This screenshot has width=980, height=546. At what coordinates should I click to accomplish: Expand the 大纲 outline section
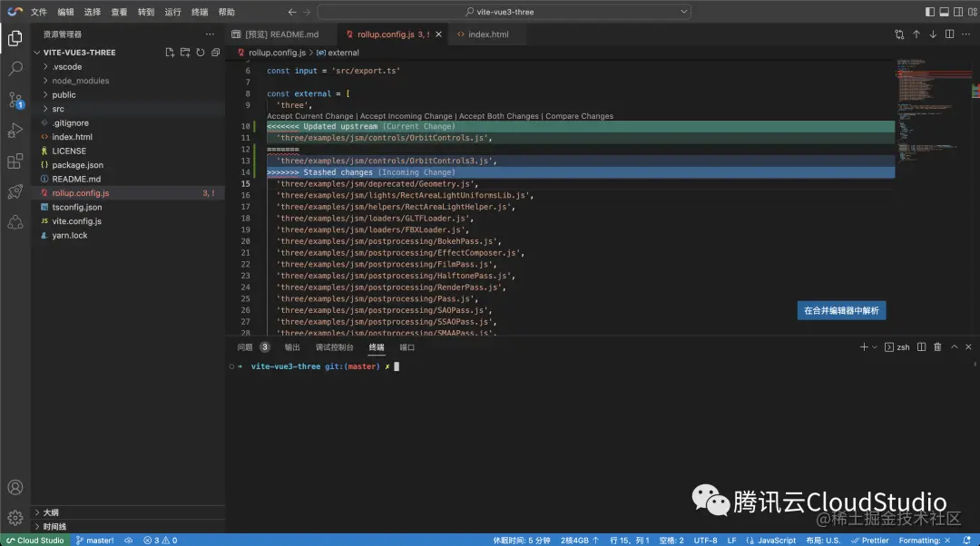(51, 512)
